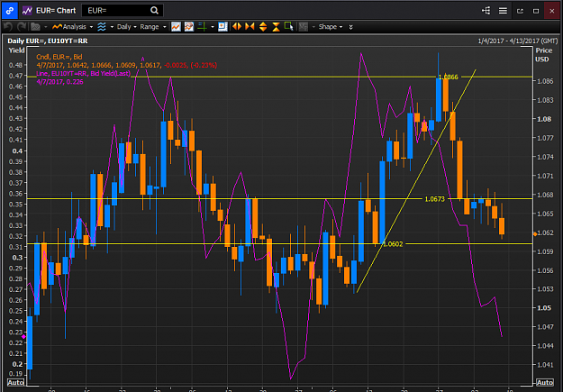Click the 1.0673 horizontal line label
Screen dimensions: 563x392
[x=434, y=199]
